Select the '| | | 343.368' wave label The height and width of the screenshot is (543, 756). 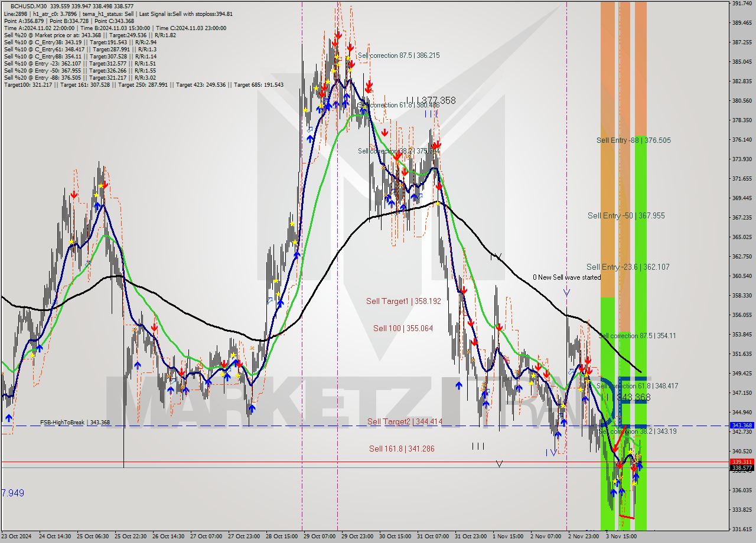coord(626,398)
